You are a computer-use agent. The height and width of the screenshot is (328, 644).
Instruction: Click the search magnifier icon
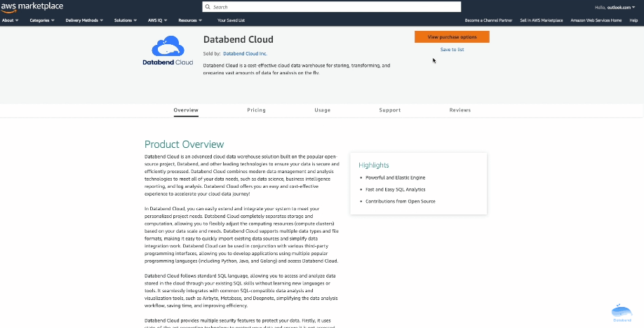(208, 7)
